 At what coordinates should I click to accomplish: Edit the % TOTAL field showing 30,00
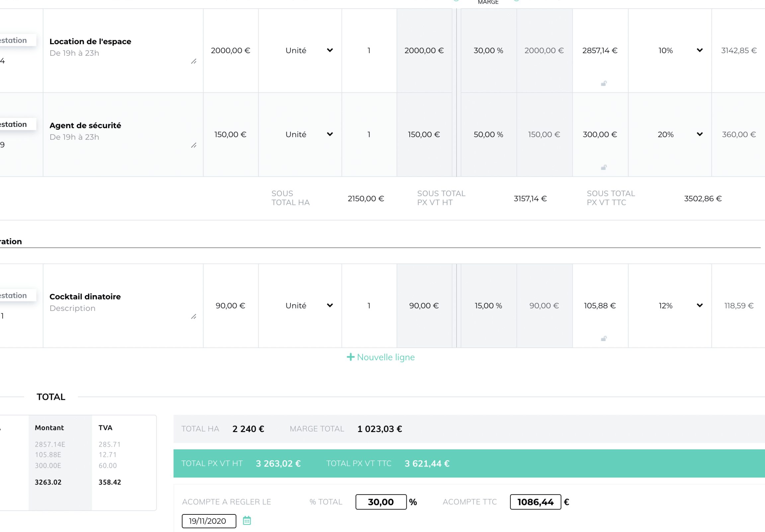coord(381,502)
